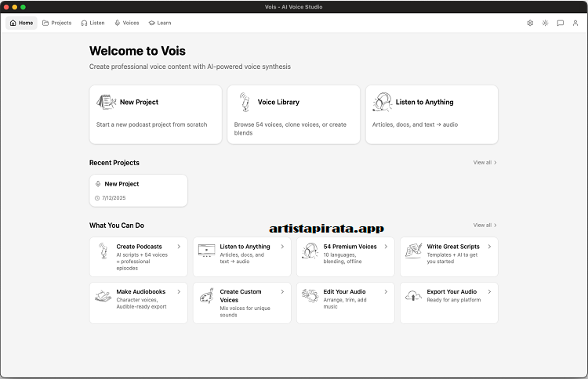Toggle the light/dark theme sun icon

pyautogui.click(x=545, y=23)
